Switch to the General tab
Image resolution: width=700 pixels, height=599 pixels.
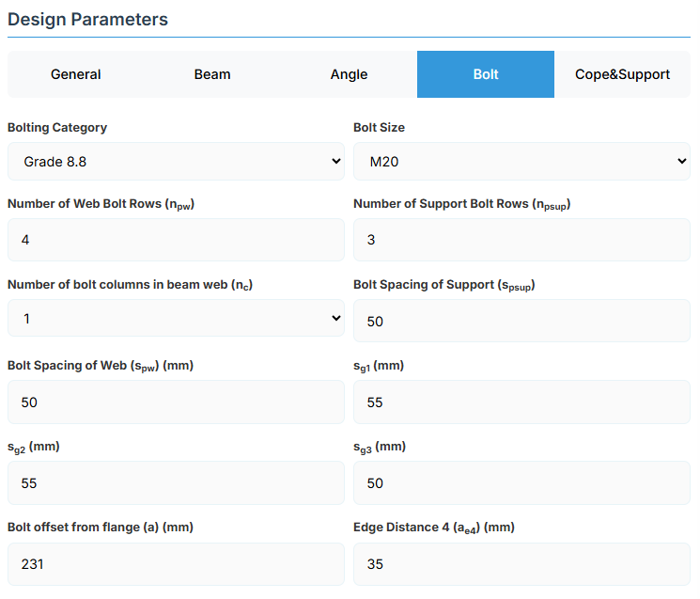click(x=76, y=74)
